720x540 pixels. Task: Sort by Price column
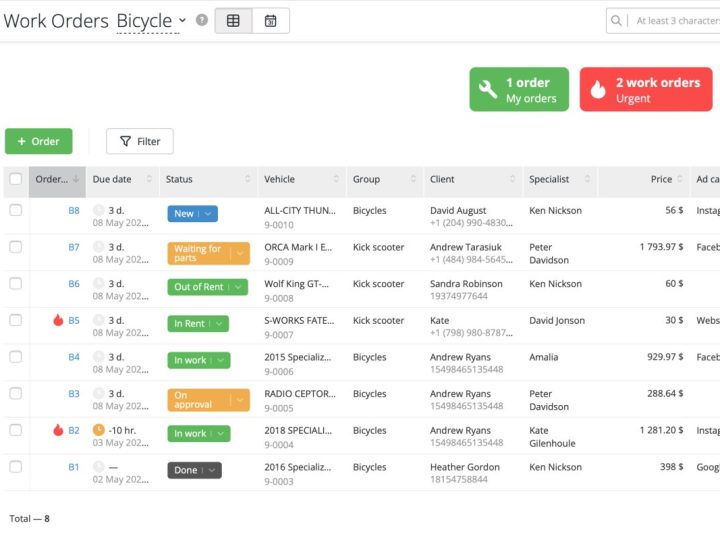pos(680,179)
